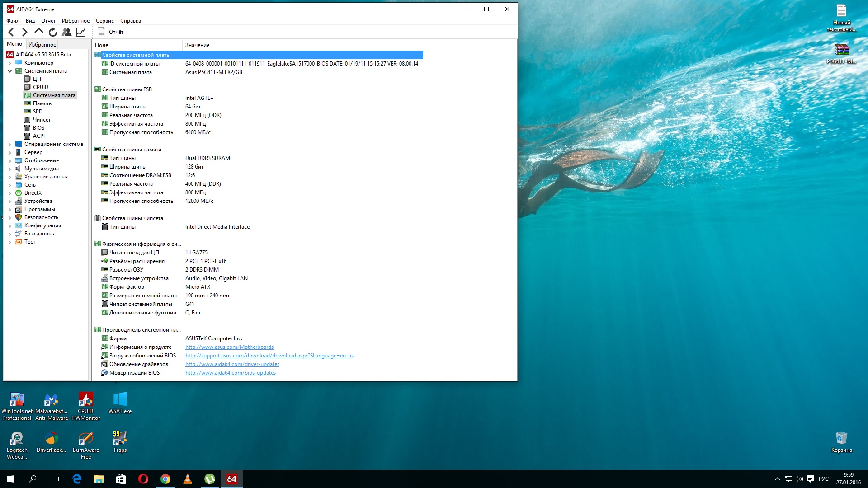Go up one level with the Up arrow

point(39,32)
